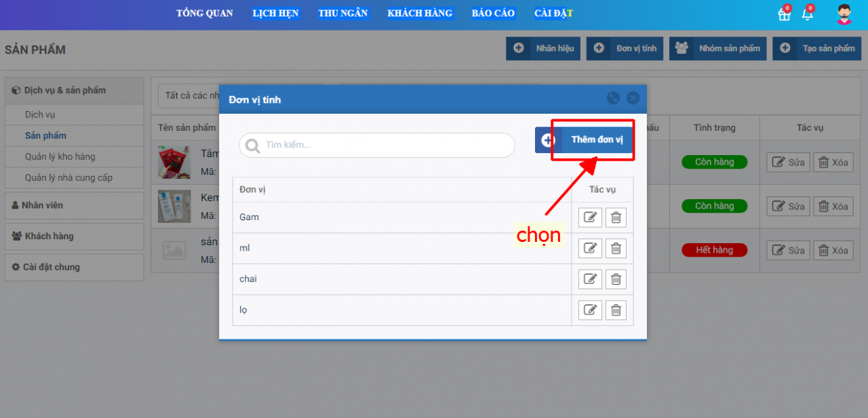The height and width of the screenshot is (418, 868).
Task: Click the edit icon for Gam unit
Action: click(x=590, y=217)
